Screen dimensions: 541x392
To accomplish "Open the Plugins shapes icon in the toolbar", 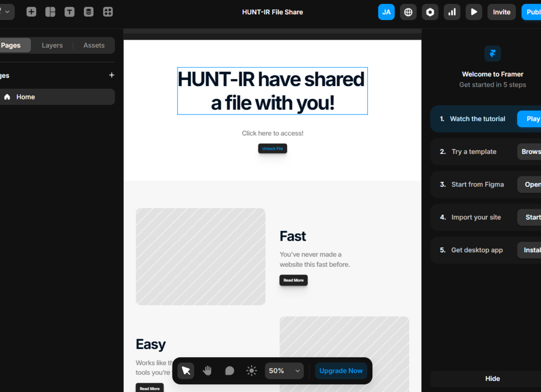I will 108,12.
